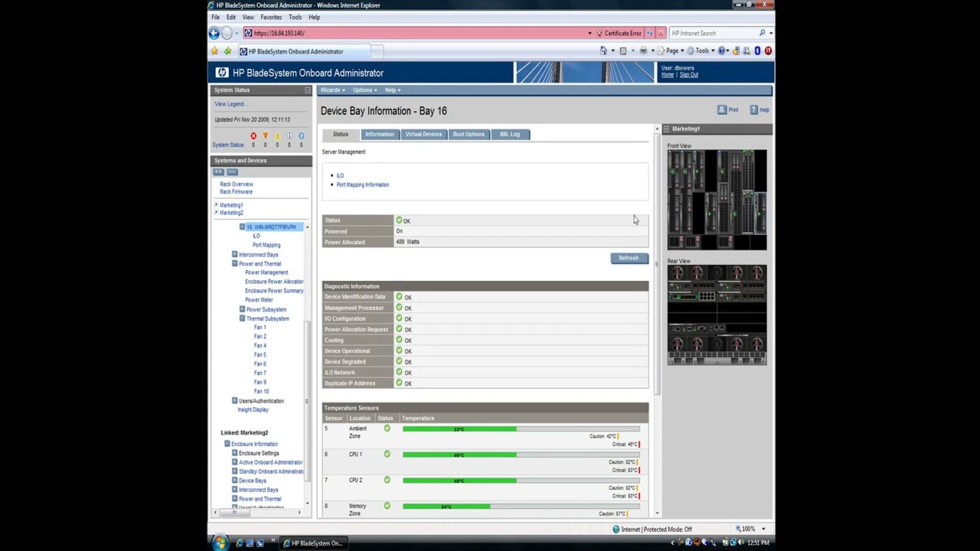Viewport: 980px width, 551px height.
Task: Click the Print icon in content header
Action: click(722, 110)
